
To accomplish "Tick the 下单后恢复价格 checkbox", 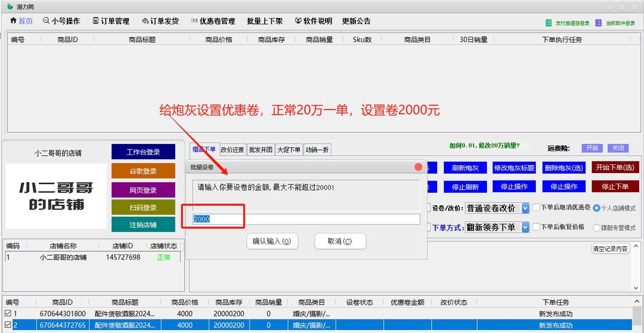I will pos(536,227).
